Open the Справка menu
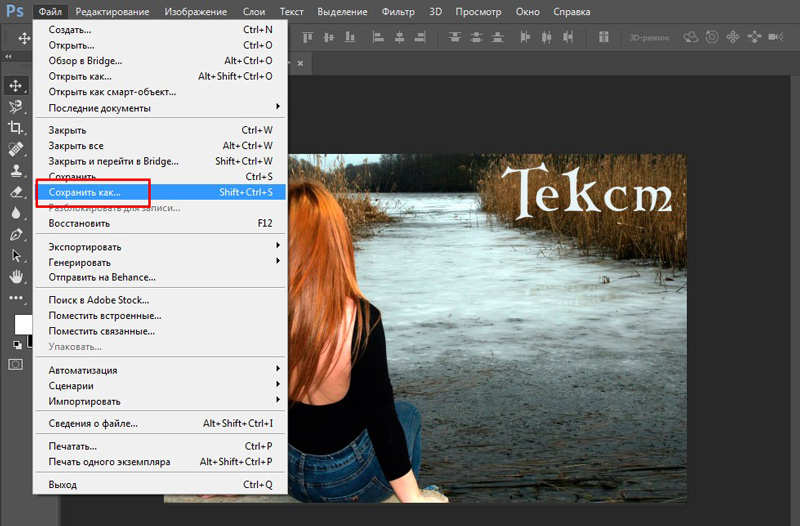Image resolution: width=800 pixels, height=526 pixels. [x=571, y=11]
